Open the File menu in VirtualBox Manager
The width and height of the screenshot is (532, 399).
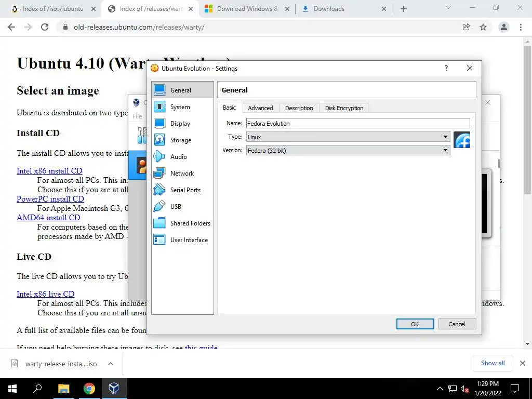[x=137, y=116]
